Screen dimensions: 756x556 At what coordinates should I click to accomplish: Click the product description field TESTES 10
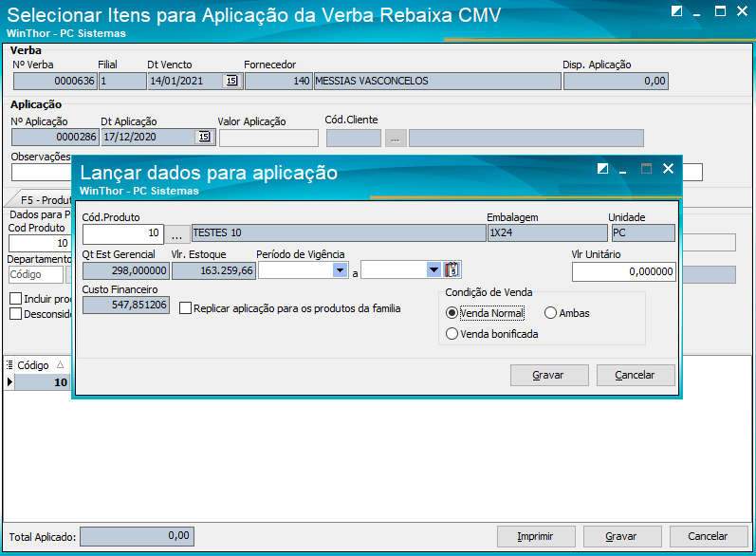pos(339,232)
